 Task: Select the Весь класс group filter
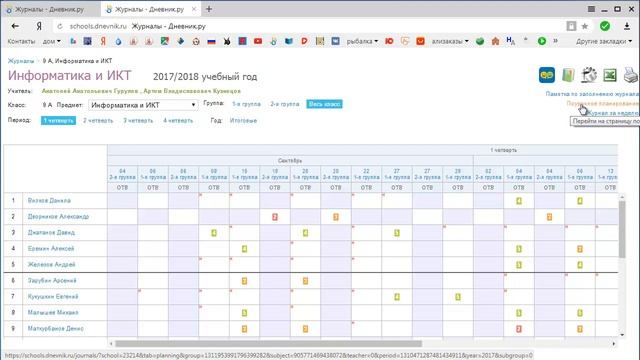coord(324,104)
